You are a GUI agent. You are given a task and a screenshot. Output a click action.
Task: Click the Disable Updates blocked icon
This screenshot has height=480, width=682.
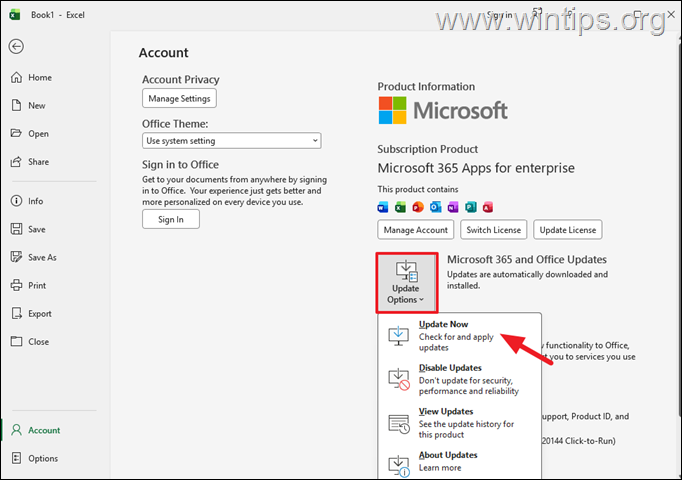pyautogui.click(x=399, y=380)
